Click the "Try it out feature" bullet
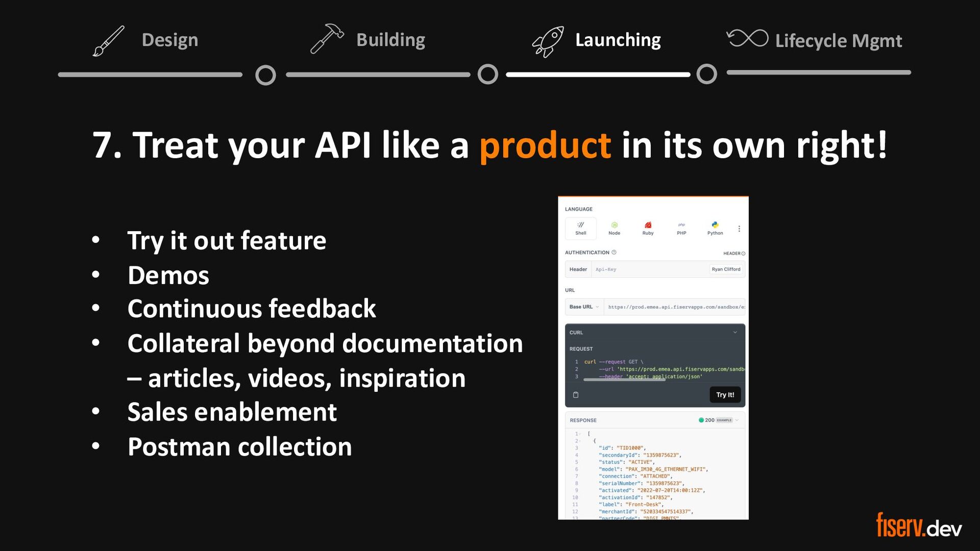The image size is (980, 551). point(227,241)
